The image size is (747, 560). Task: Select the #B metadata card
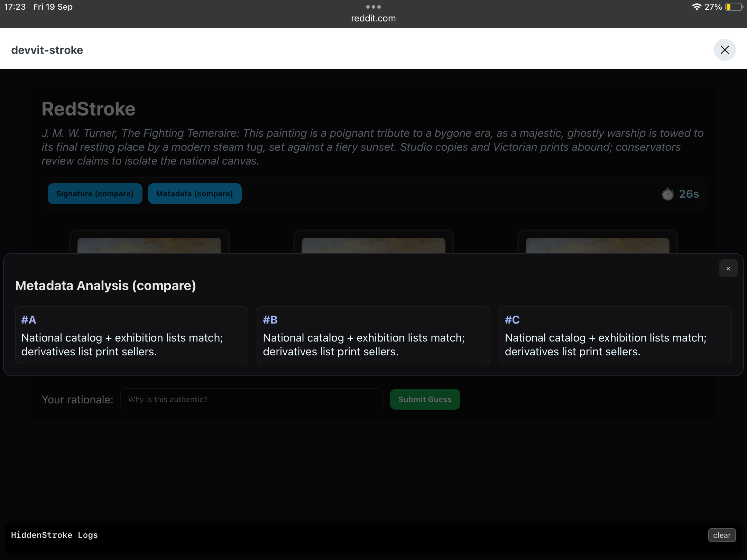pyautogui.click(x=373, y=335)
